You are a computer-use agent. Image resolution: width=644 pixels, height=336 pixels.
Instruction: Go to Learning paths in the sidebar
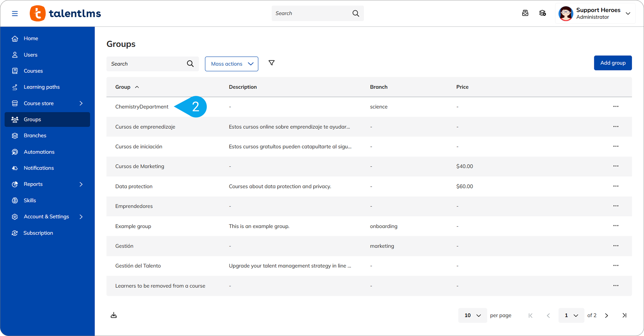pos(41,87)
